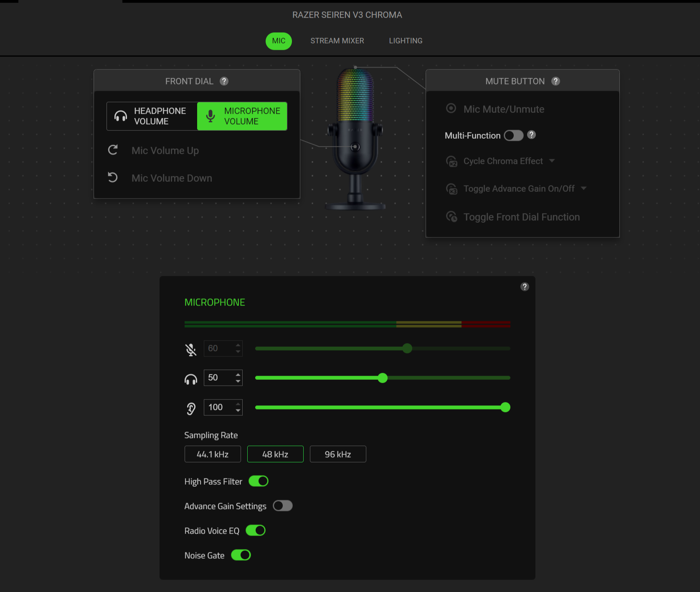Viewport: 700px width, 592px height.
Task: Turn off Radio Voice EQ toggle
Action: click(256, 531)
